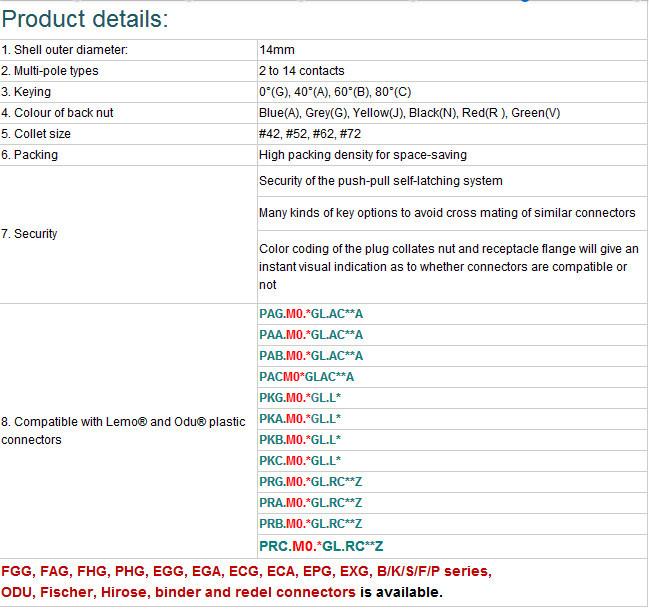The image size is (649, 616).
Task: Click the PAB.M0.*GL.AC**A part number
Action: coord(311,356)
